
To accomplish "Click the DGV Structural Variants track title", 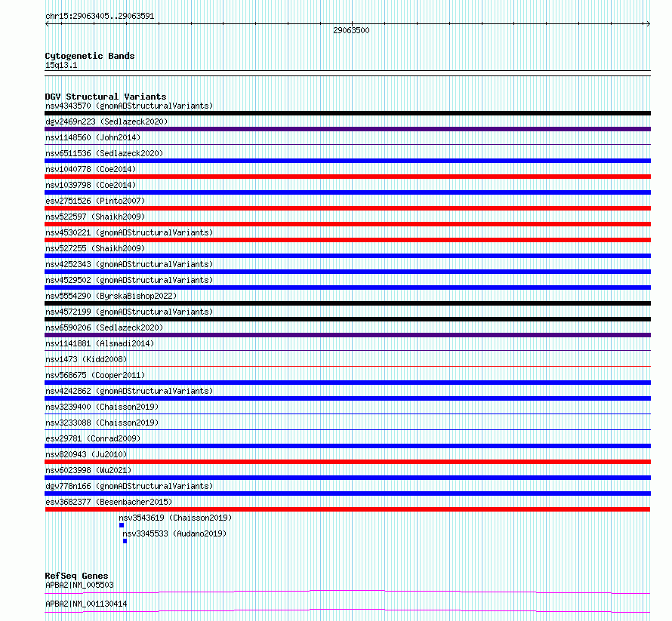I will pyautogui.click(x=106, y=97).
